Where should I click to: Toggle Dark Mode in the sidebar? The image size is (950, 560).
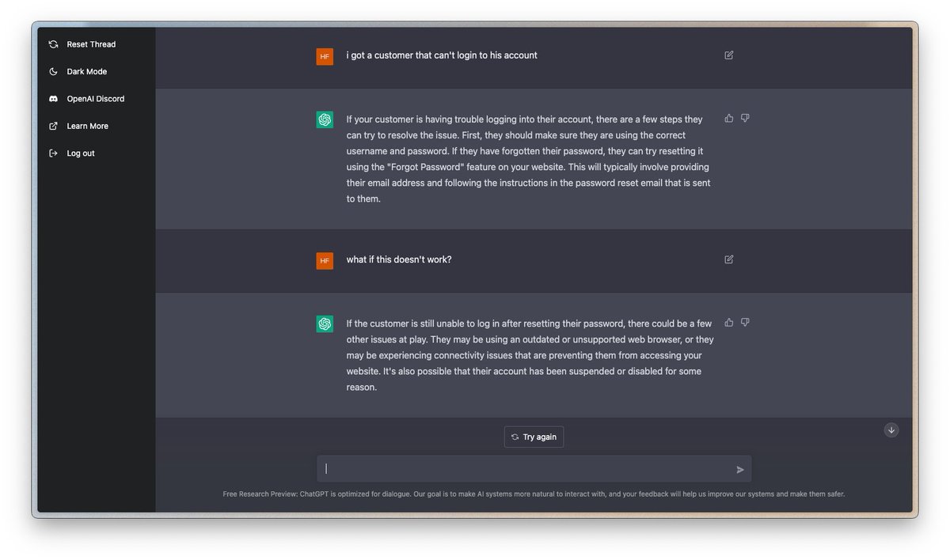click(x=86, y=72)
